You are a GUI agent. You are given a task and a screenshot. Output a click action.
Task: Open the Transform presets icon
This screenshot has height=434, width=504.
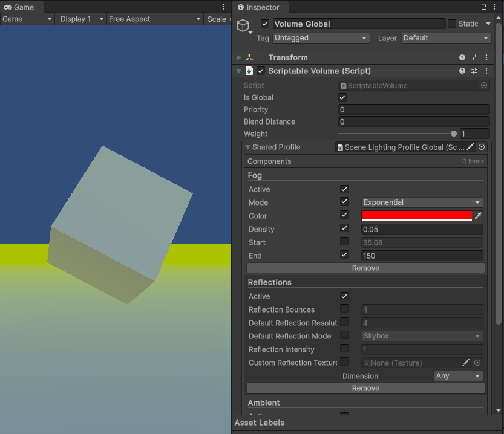pyautogui.click(x=474, y=57)
